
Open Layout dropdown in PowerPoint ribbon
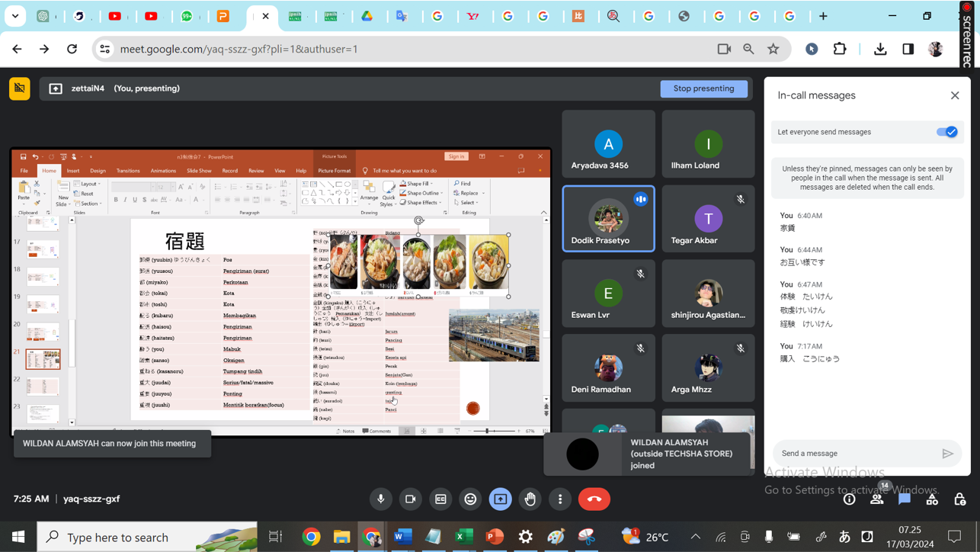pos(88,184)
